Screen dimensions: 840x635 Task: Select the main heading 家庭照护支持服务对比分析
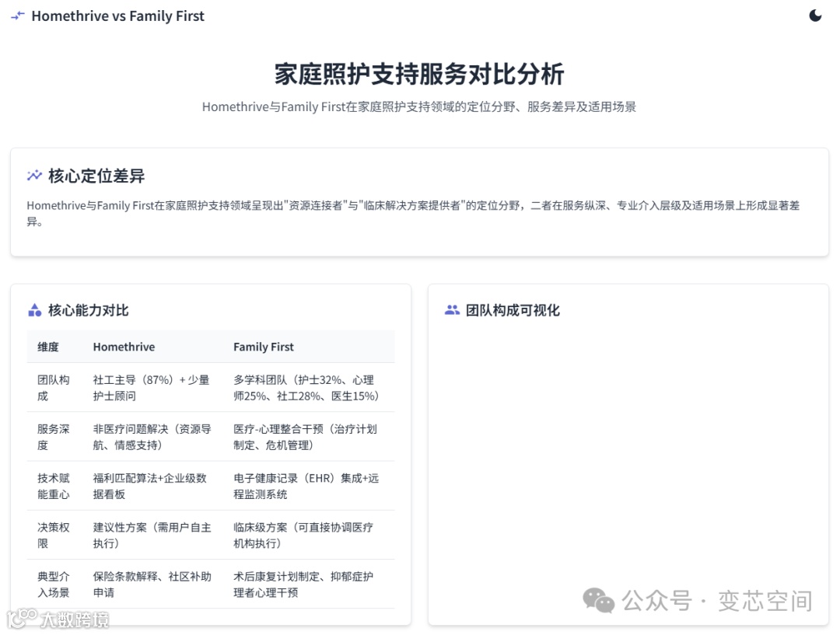click(419, 74)
